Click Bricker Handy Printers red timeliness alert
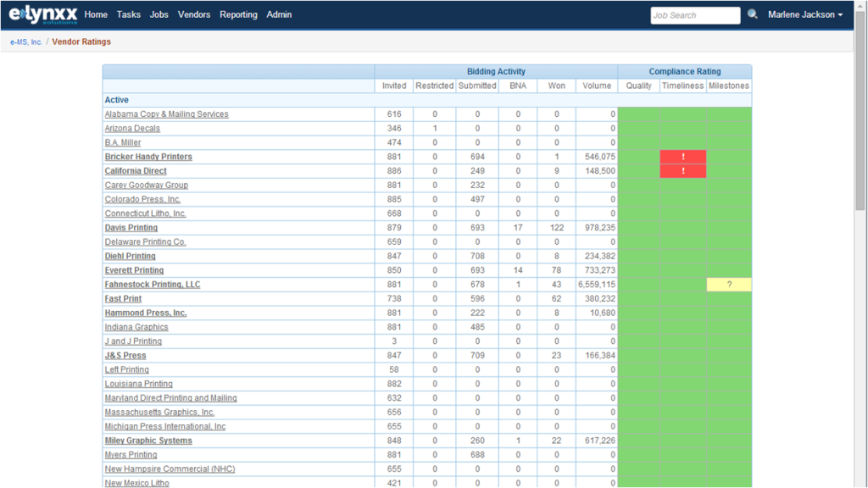 click(x=683, y=157)
